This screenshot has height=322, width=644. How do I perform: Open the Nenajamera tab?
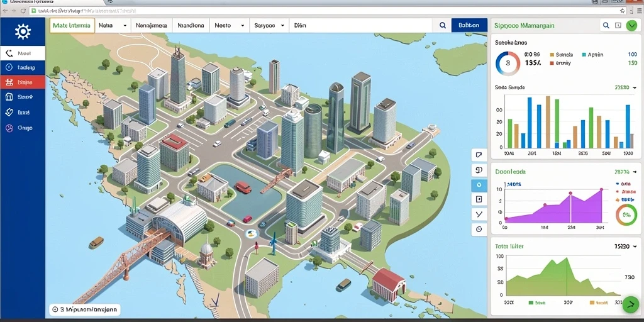pos(151,25)
